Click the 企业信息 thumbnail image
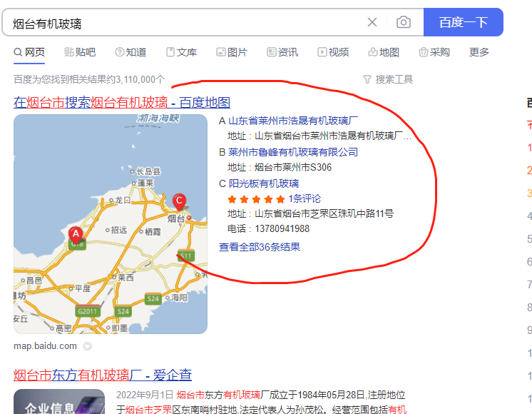 (59, 401)
